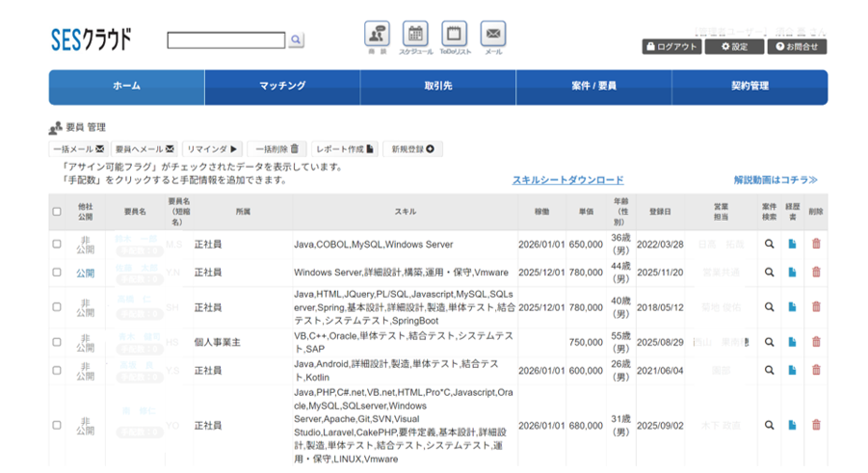The width and height of the screenshot is (868, 473).
Task: Tick the select-all checkbox in table header
Action: click(x=57, y=212)
